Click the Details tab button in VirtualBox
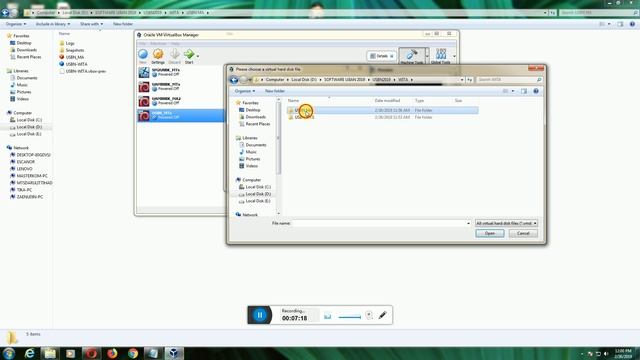640x360 pixels. click(x=382, y=56)
